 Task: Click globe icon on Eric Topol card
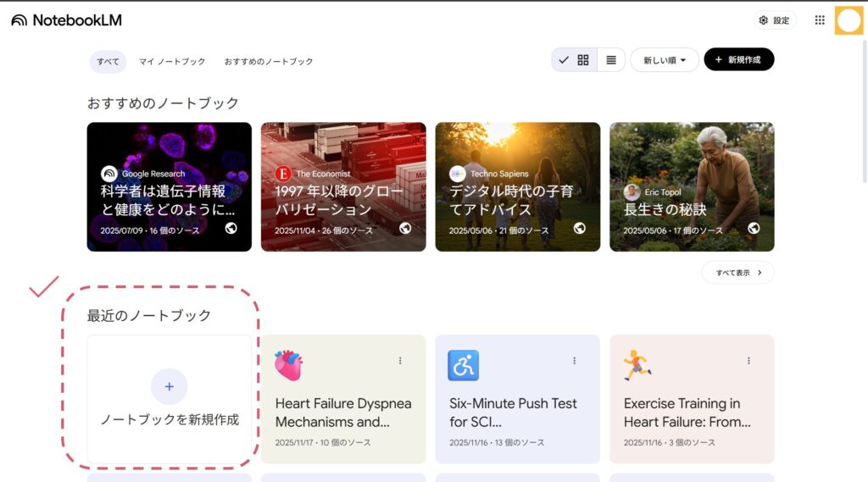pos(754,228)
